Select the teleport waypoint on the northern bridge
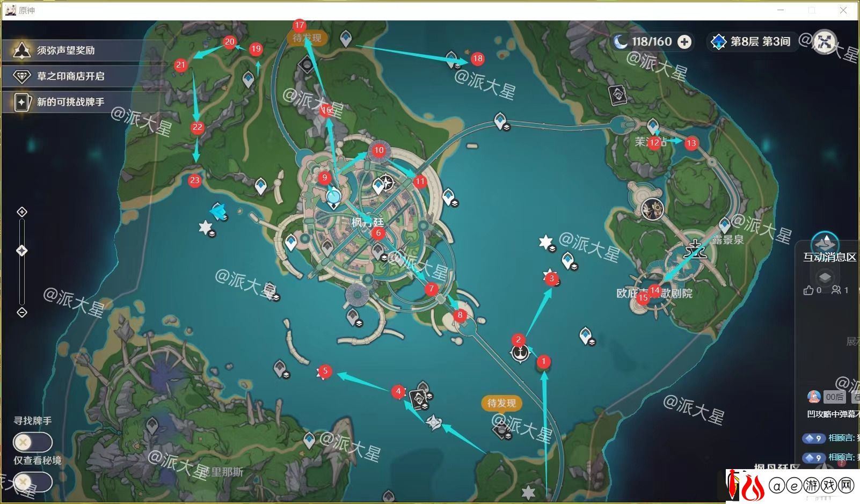The height and width of the screenshot is (504, 860). [x=500, y=121]
